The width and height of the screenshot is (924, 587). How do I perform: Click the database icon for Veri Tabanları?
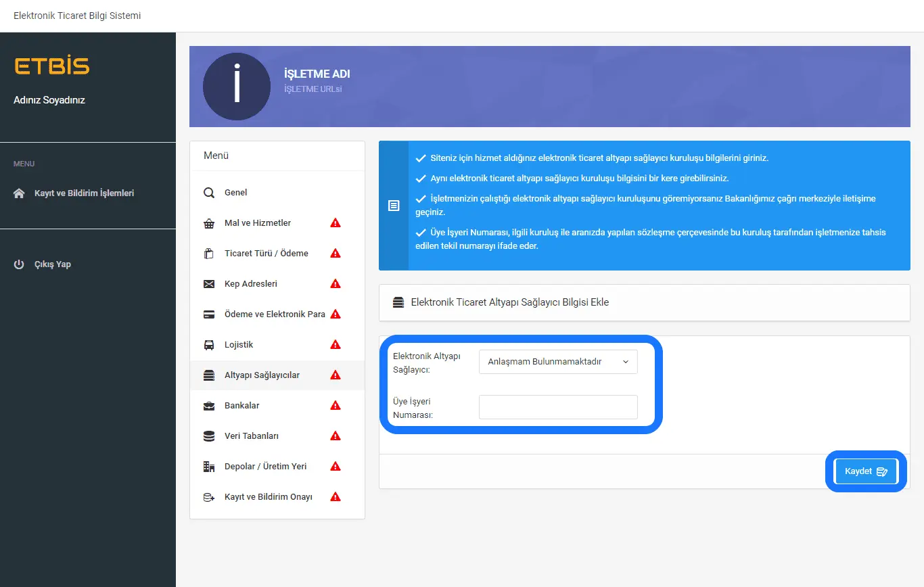point(209,436)
